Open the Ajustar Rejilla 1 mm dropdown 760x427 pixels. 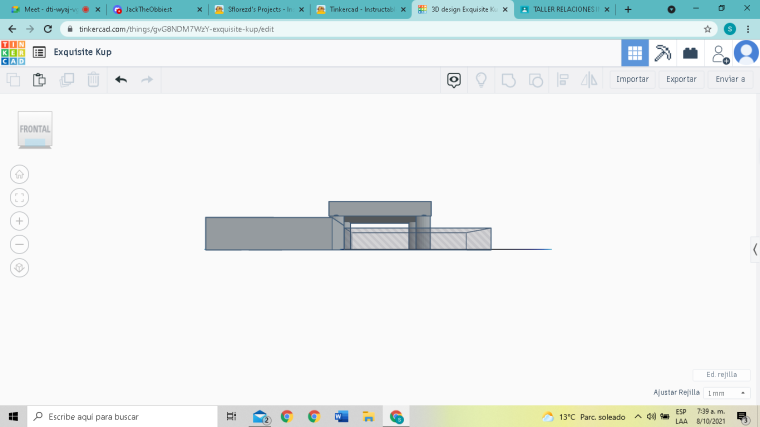pos(726,393)
